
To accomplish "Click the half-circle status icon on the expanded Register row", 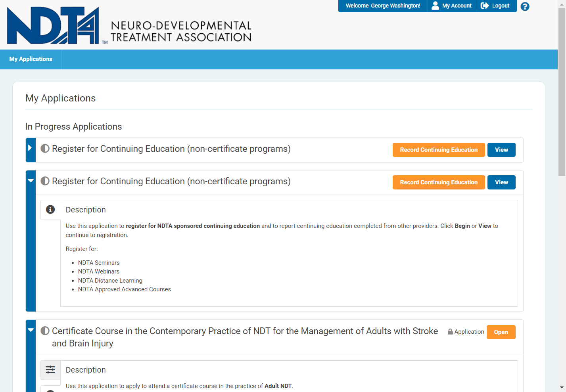I will click(45, 181).
